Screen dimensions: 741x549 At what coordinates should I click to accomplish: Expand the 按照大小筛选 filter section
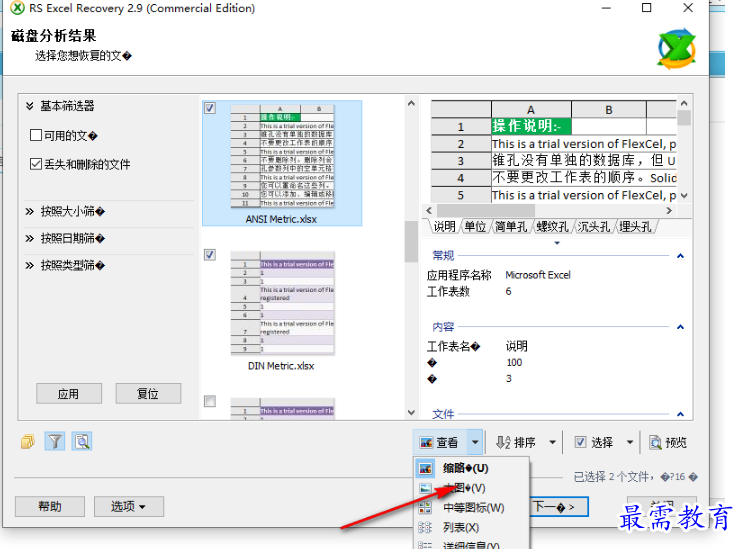tap(30, 211)
